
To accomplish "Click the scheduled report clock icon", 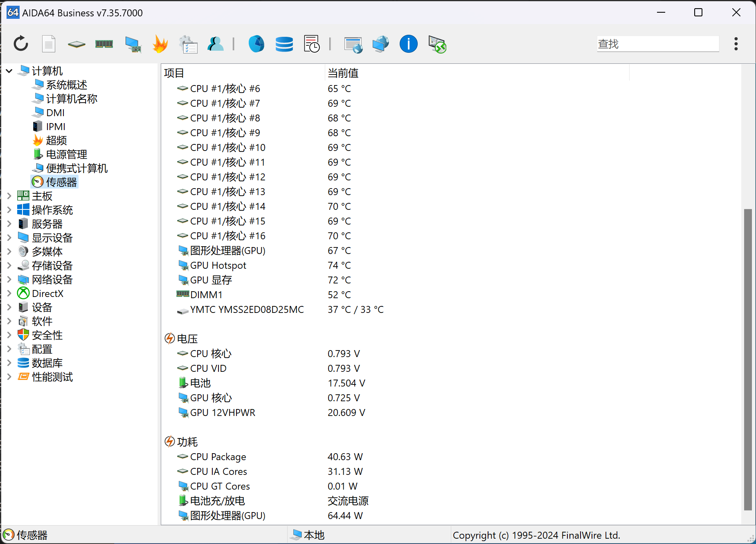I will [x=312, y=44].
